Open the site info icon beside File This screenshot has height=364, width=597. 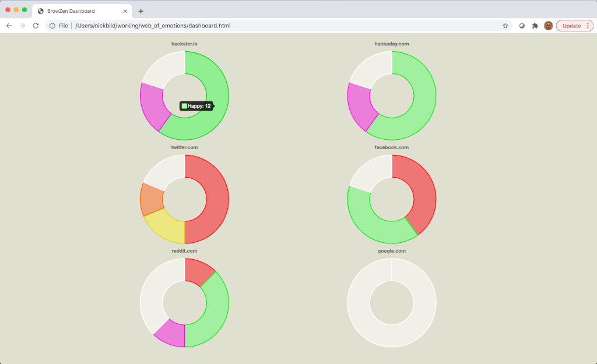(52, 26)
